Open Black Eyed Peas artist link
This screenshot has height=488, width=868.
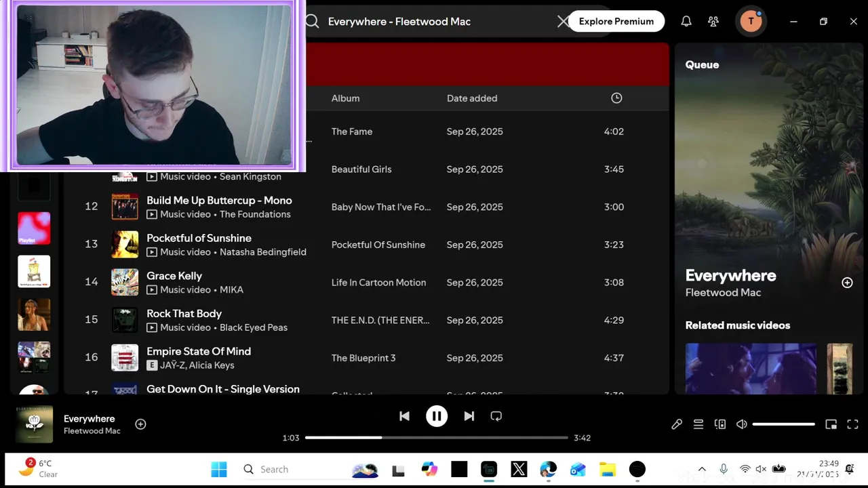254,327
